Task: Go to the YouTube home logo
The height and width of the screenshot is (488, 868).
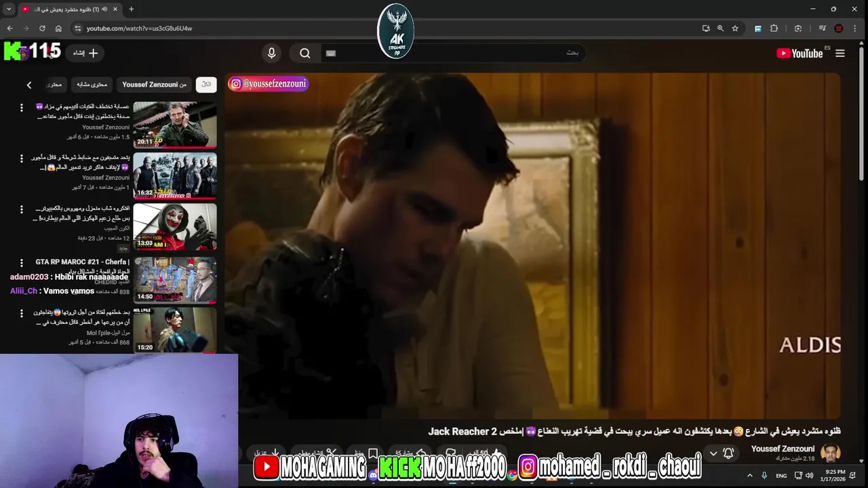Action: [800, 54]
